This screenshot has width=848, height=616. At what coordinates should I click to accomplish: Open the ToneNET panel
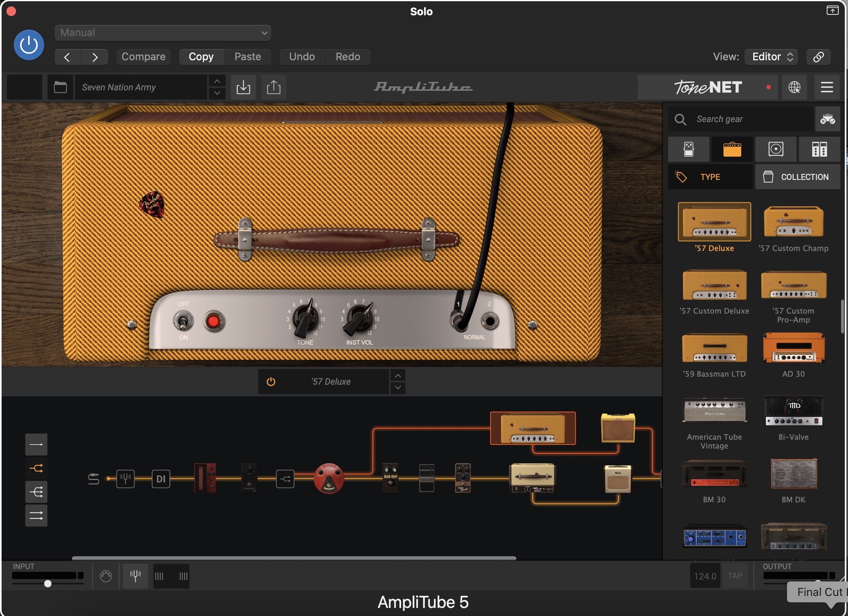tap(708, 87)
